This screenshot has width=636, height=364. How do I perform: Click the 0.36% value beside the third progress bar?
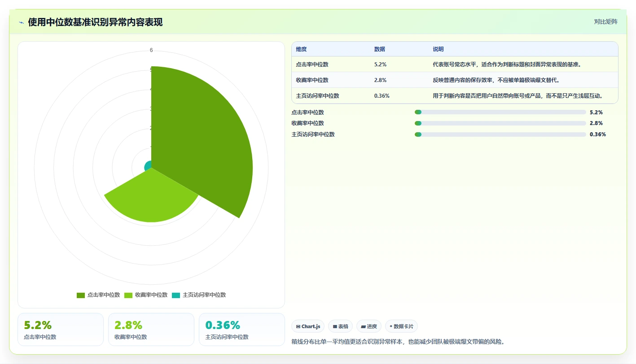[x=598, y=134]
